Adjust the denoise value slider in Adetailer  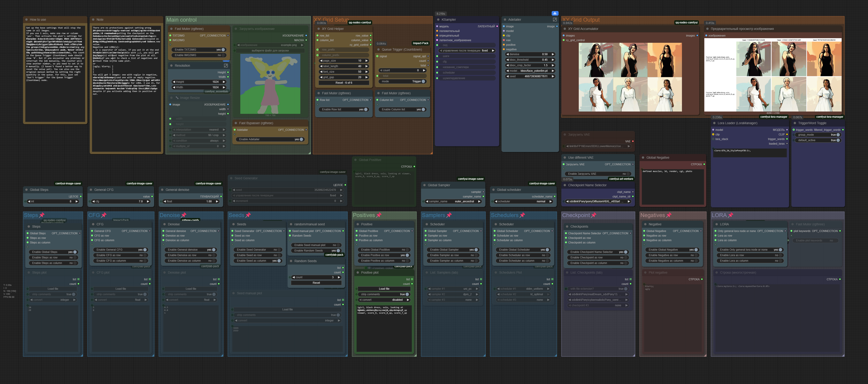[x=530, y=54]
